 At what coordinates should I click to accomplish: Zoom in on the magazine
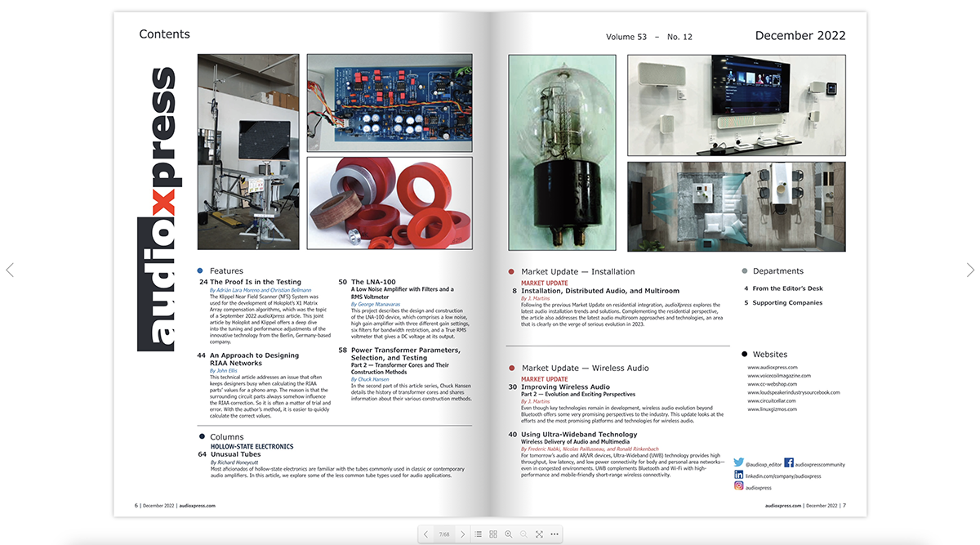click(x=508, y=534)
